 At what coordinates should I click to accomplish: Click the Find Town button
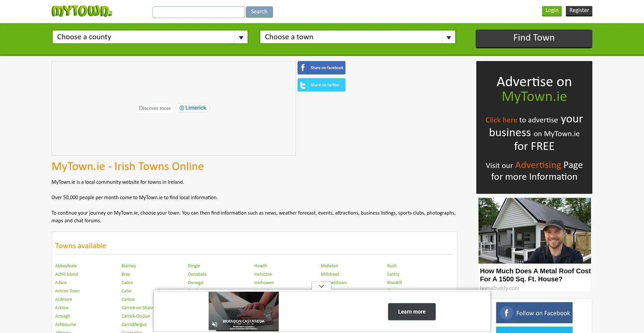[534, 38]
